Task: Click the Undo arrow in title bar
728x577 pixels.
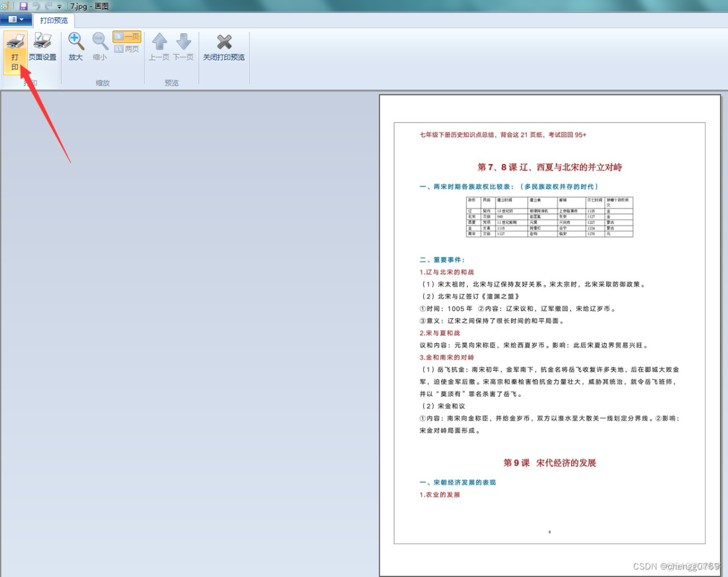Action: 36,6
